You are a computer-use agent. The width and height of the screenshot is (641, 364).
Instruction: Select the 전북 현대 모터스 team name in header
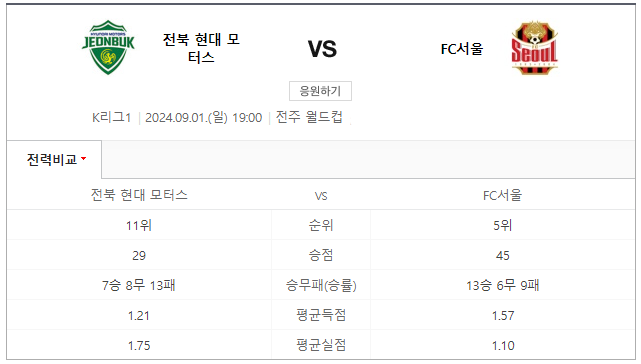point(201,48)
